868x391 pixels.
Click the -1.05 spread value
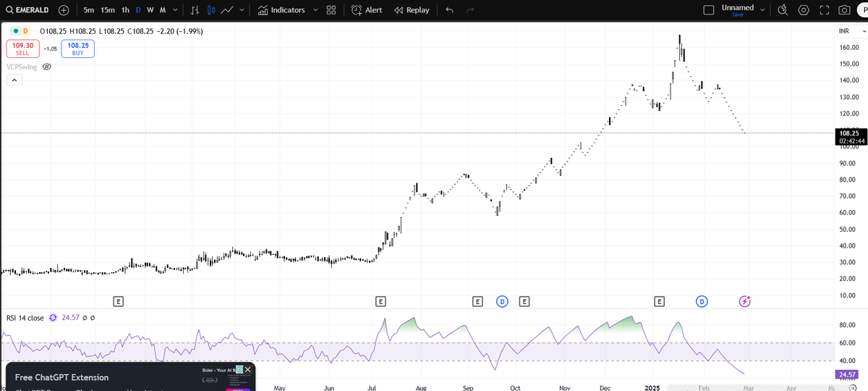coord(49,49)
